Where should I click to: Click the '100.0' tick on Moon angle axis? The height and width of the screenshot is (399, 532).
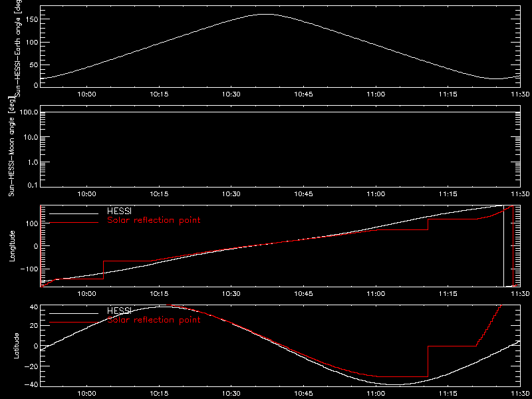[x=29, y=112]
